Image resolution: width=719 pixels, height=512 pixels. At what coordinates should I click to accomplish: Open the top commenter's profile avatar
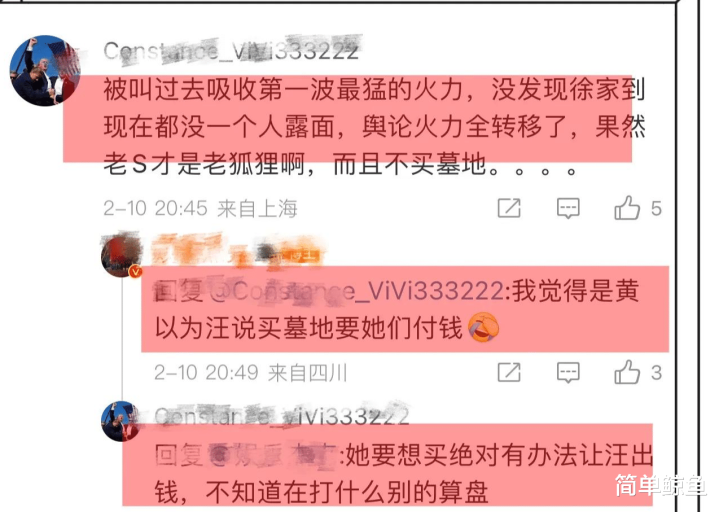point(45,71)
